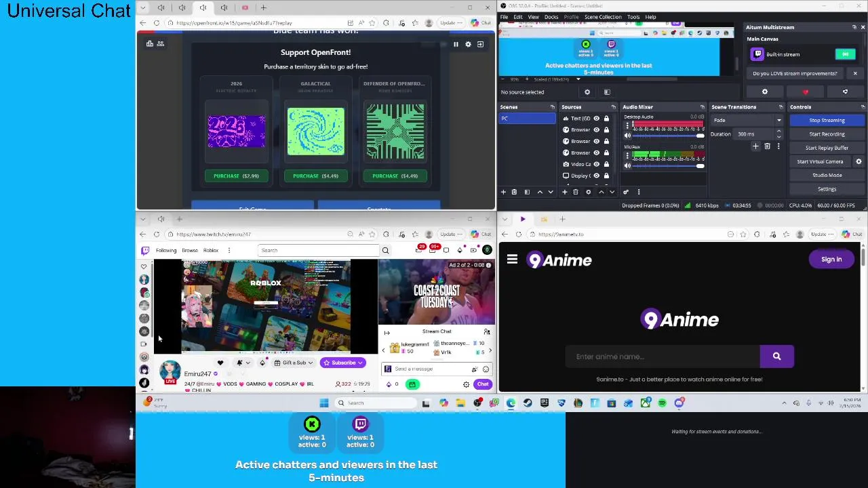Focus the Twitch search field
The image size is (868, 488).
pos(319,251)
